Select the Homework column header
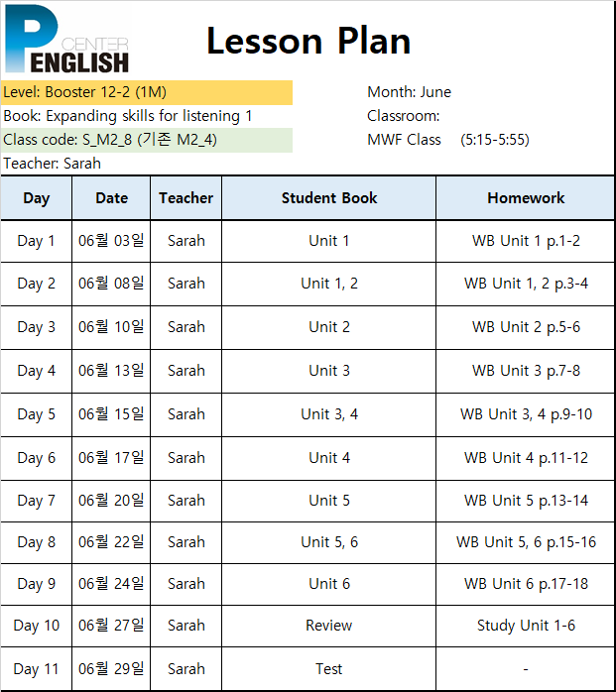 [526, 198]
